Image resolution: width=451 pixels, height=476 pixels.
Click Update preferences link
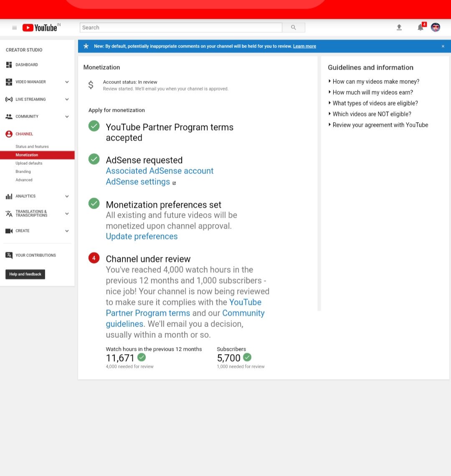142,237
